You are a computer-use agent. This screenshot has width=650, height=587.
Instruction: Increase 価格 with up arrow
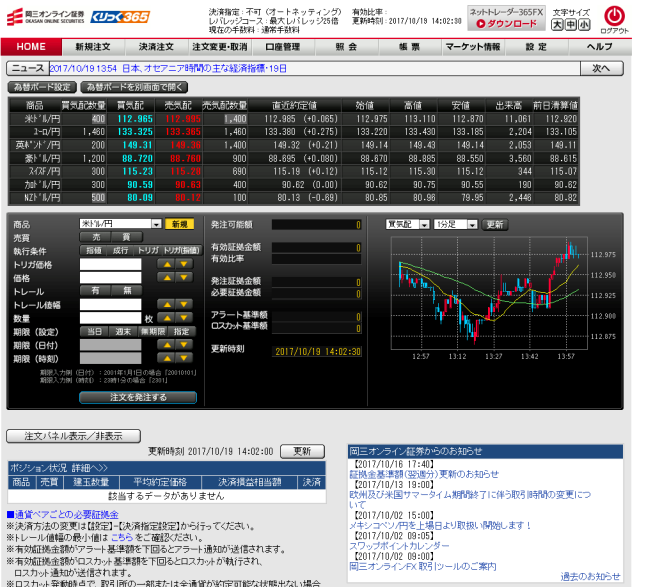(167, 277)
